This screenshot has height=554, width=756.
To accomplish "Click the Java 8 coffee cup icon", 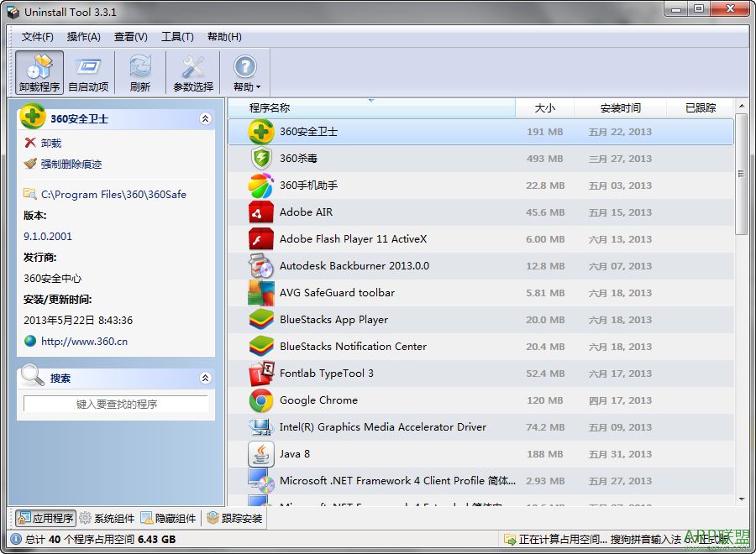I will 261,454.
